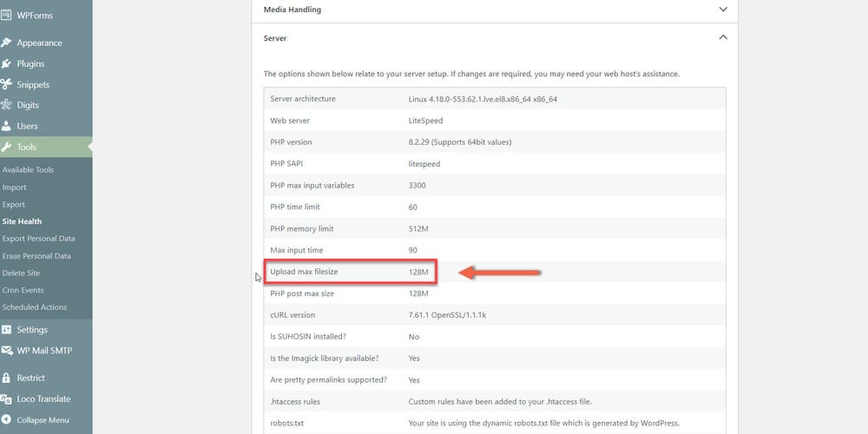Image resolution: width=868 pixels, height=434 pixels.
Task: Click the Tools wrench icon
Action: tap(6, 147)
